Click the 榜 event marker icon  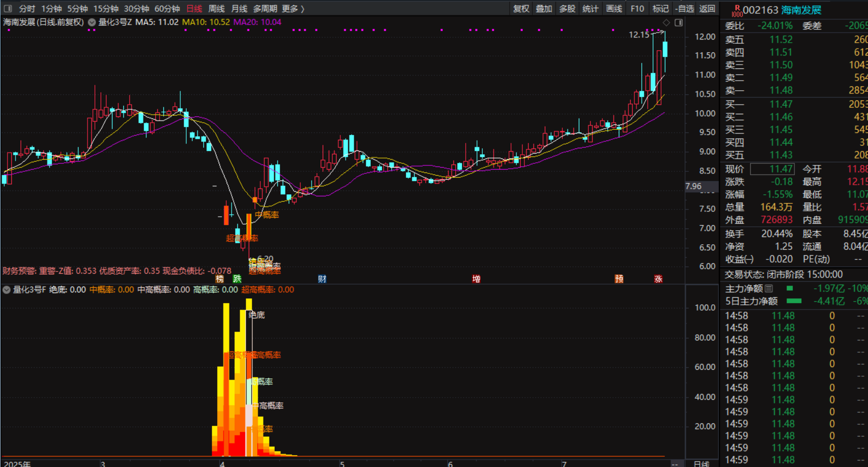point(219,279)
